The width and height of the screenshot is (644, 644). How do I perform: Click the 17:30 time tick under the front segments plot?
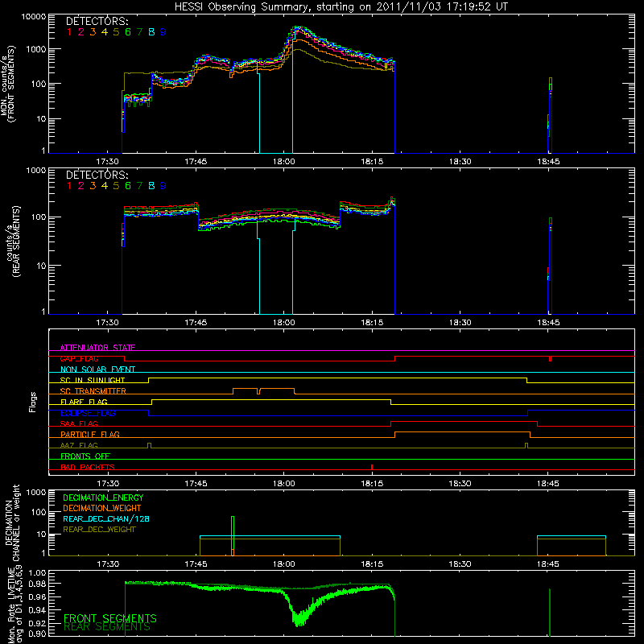click(108, 162)
